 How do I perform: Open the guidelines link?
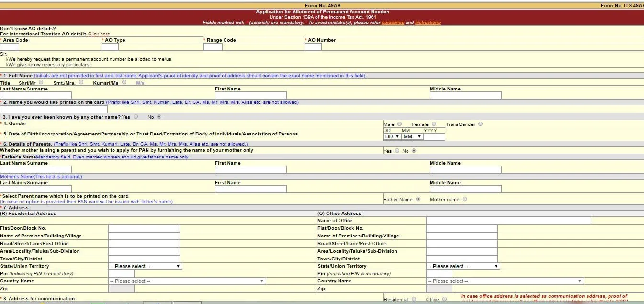[x=393, y=23]
